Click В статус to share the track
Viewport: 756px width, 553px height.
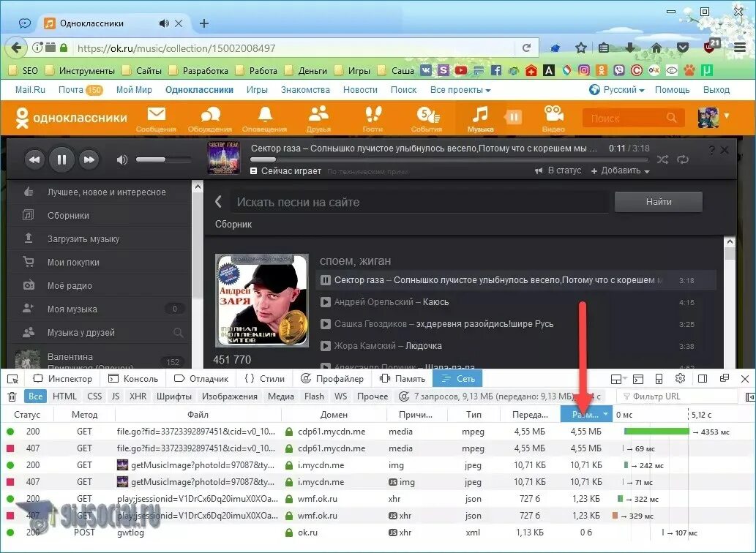(x=558, y=170)
